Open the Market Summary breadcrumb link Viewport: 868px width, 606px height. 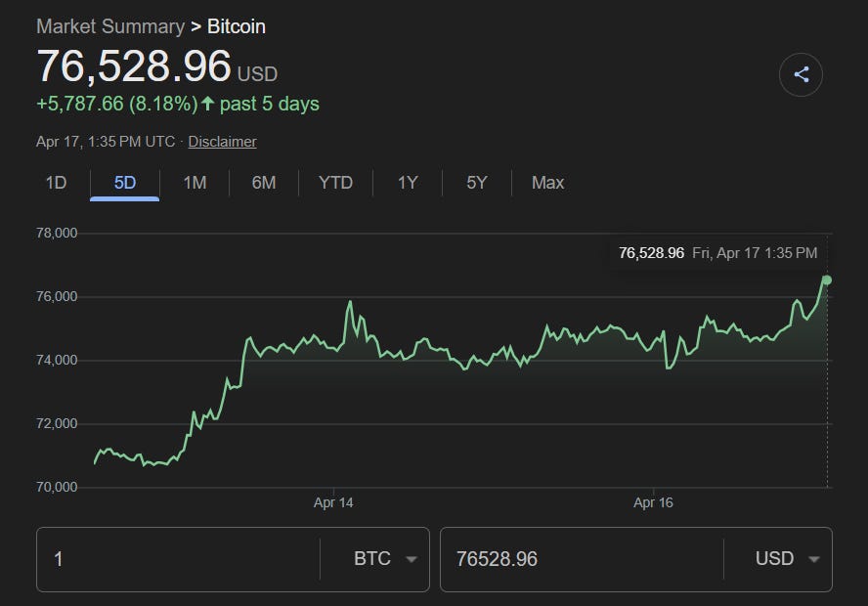point(110,26)
